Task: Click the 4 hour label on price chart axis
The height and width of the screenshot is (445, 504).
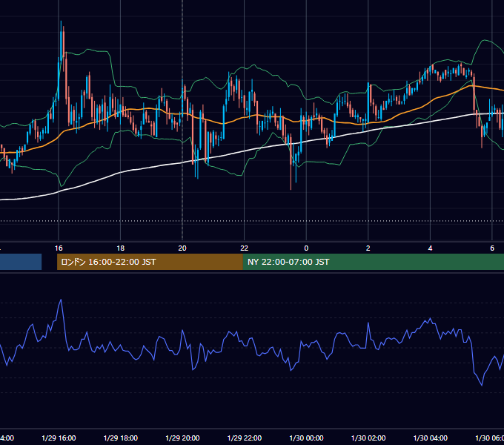Action: point(430,248)
